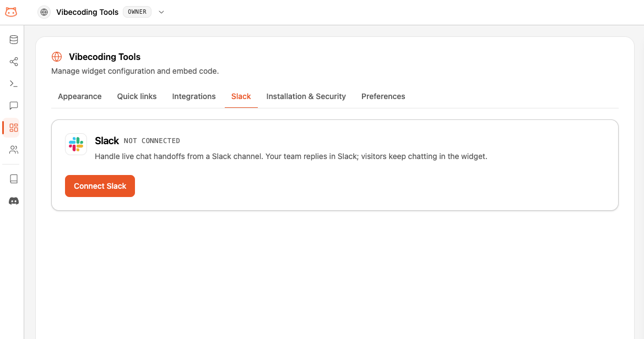The height and width of the screenshot is (339, 644).
Task: Click the OWNER role badge
Action: pyautogui.click(x=137, y=12)
